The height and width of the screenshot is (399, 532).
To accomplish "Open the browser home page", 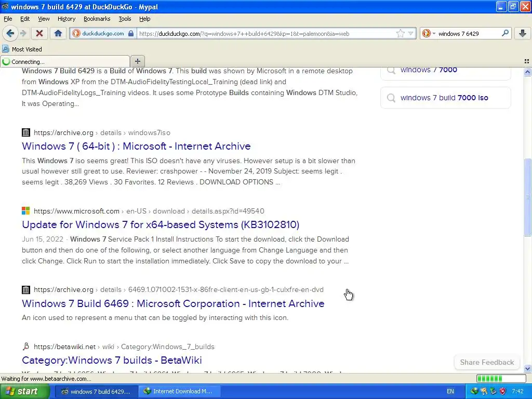I will pos(58,33).
